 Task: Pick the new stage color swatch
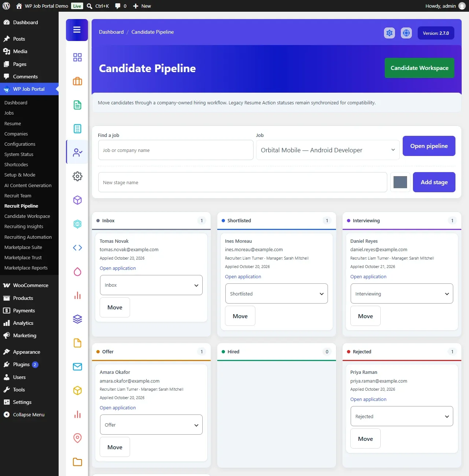pos(400,182)
